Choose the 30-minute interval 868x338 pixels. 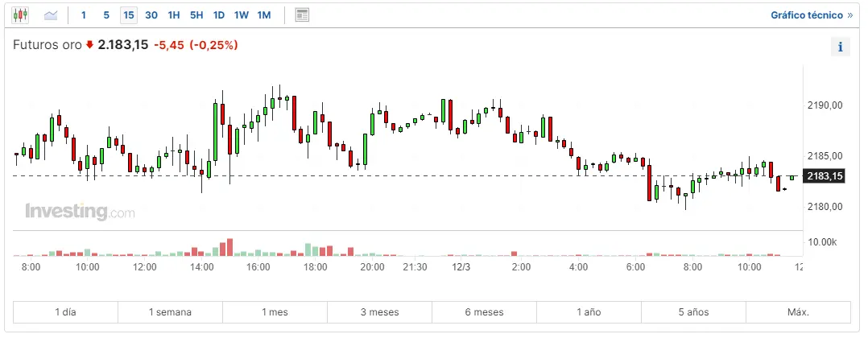tap(151, 15)
